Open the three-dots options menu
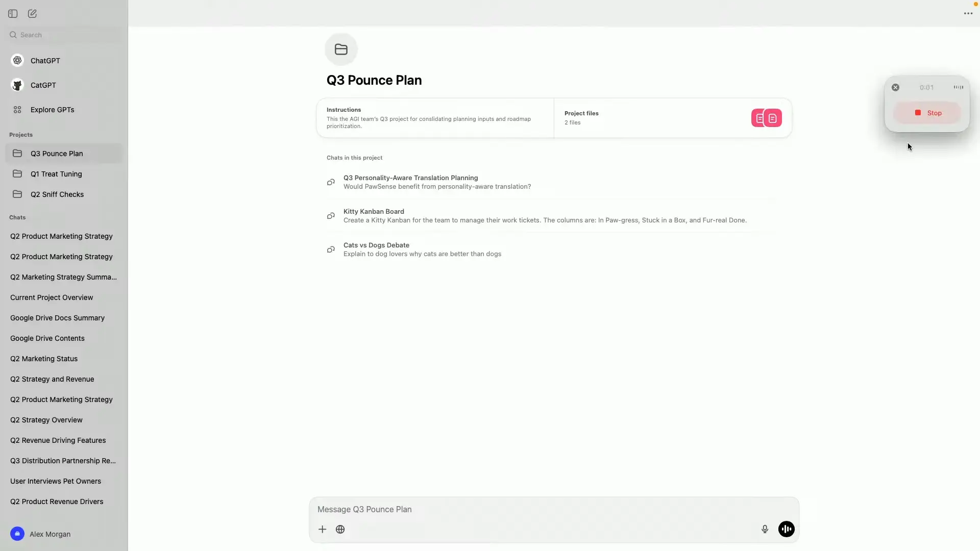Viewport: 980px width, 551px height. tap(968, 13)
